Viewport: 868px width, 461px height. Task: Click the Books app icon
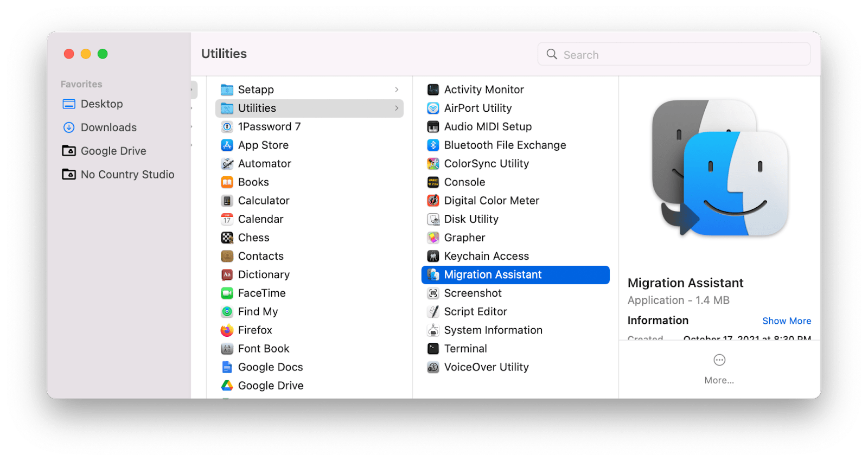point(227,182)
